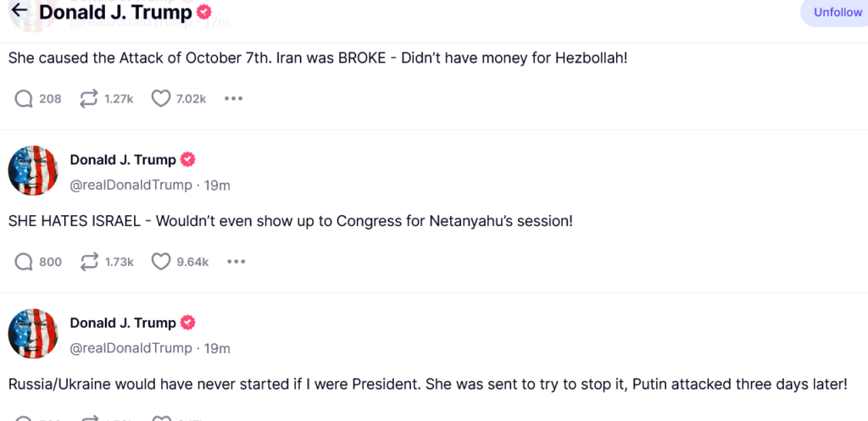The height and width of the screenshot is (421, 868).
Task: Reply to the October 7th post
Action: [x=24, y=99]
